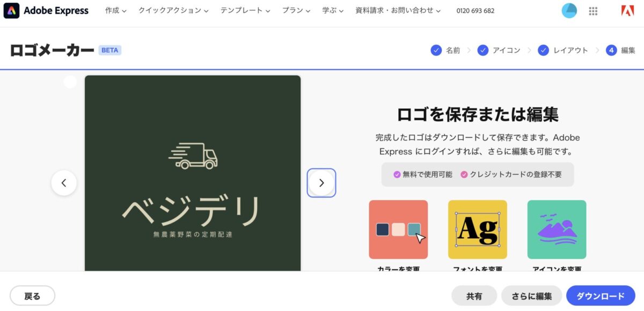
Task: Click the white circle above logo preview
Action: tap(70, 82)
